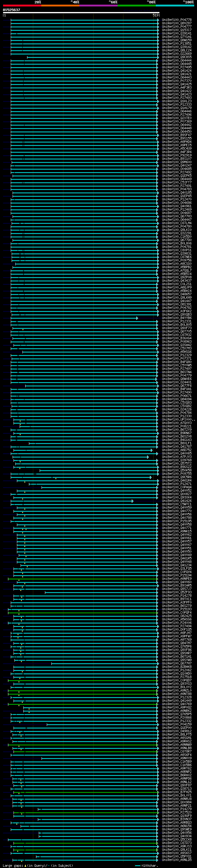The width and height of the screenshot is (197, 868).
Task: Select the UniRef100_P27493 label
Action: [177, 98]
